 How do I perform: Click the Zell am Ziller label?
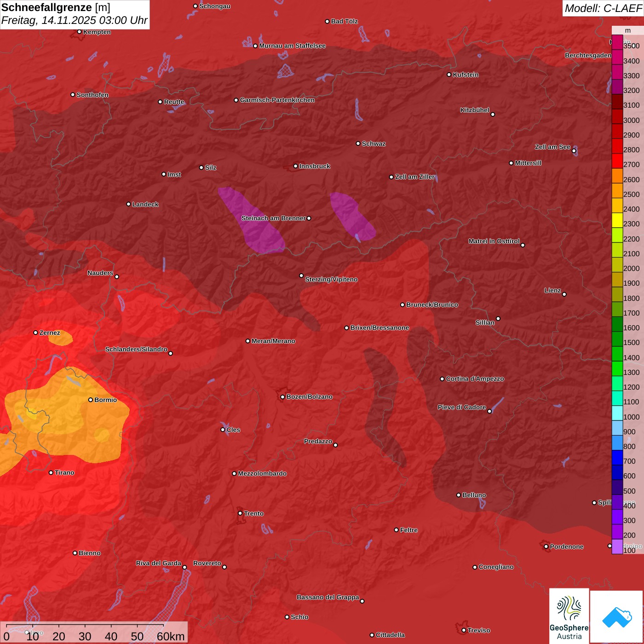[x=415, y=177]
